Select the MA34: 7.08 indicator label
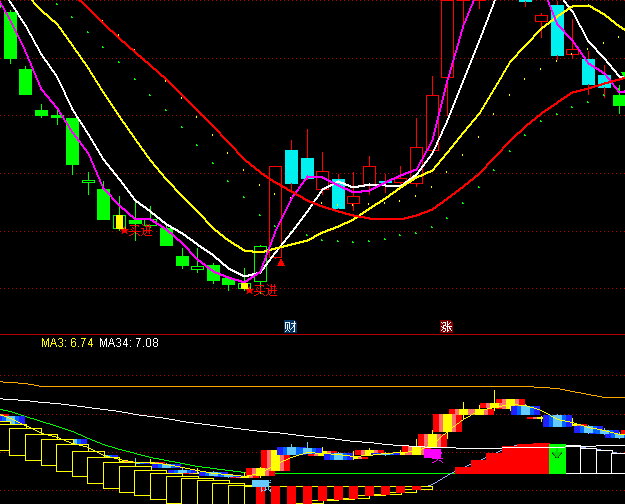Viewport: 625px width, 504px height. (x=128, y=343)
